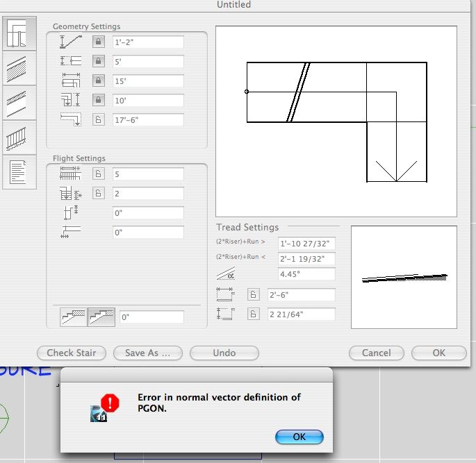Open the listing settings tab icon
This screenshot has width=476, height=463.
click(x=19, y=172)
